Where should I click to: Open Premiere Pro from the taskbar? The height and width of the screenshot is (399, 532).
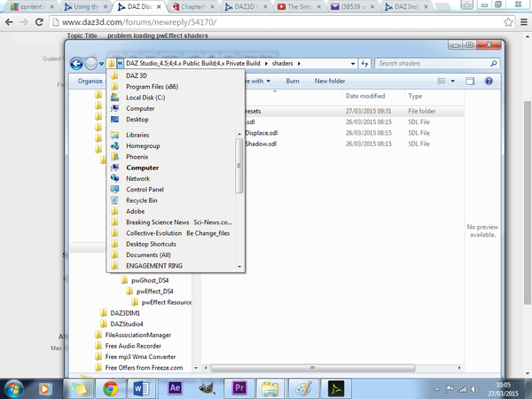[x=239, y=388]
